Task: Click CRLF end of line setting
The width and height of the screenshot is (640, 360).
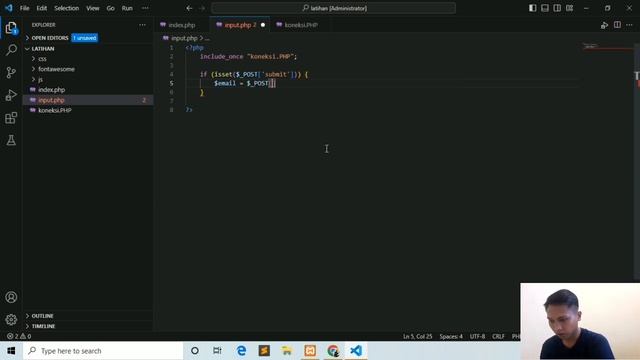Action: [x=498, y=336]
